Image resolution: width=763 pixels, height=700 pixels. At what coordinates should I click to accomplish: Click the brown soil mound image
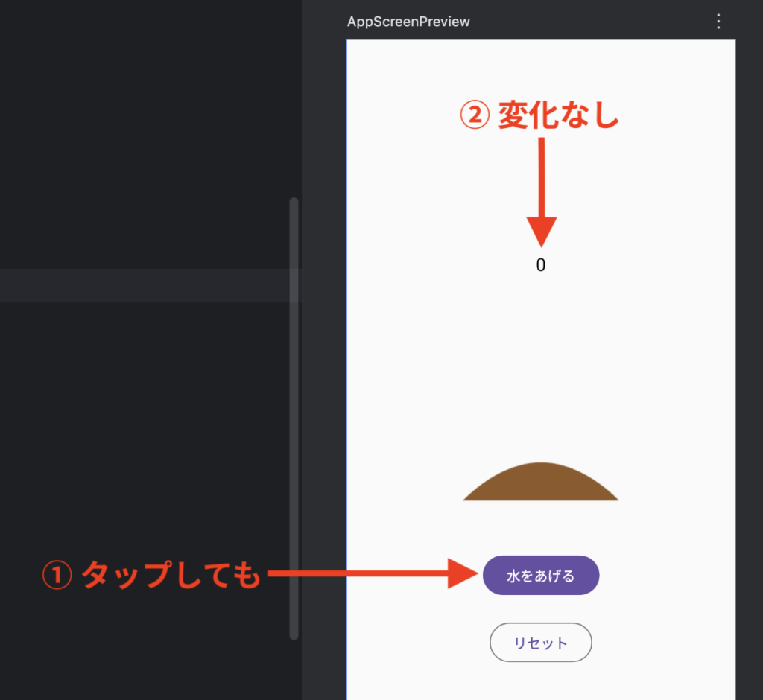click(541, 484)
